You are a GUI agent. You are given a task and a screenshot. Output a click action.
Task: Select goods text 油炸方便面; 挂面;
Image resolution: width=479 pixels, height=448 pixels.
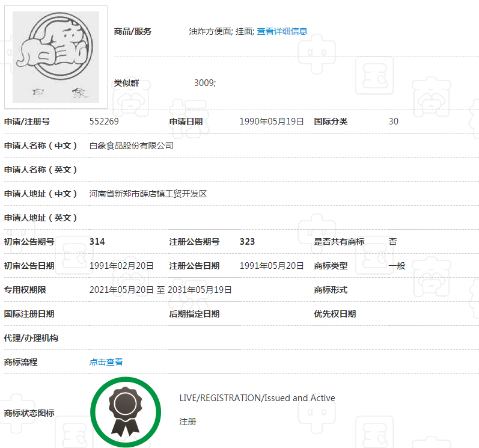(222, 31)
